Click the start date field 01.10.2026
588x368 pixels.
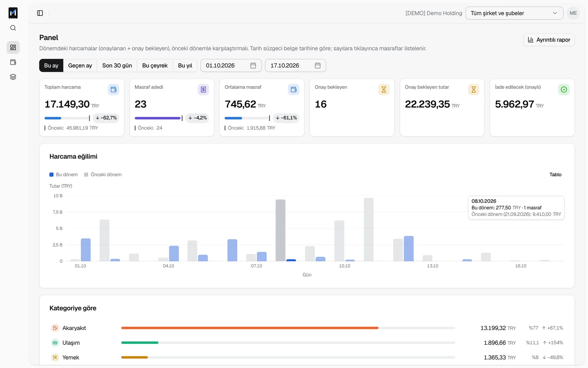click(231, 66)
